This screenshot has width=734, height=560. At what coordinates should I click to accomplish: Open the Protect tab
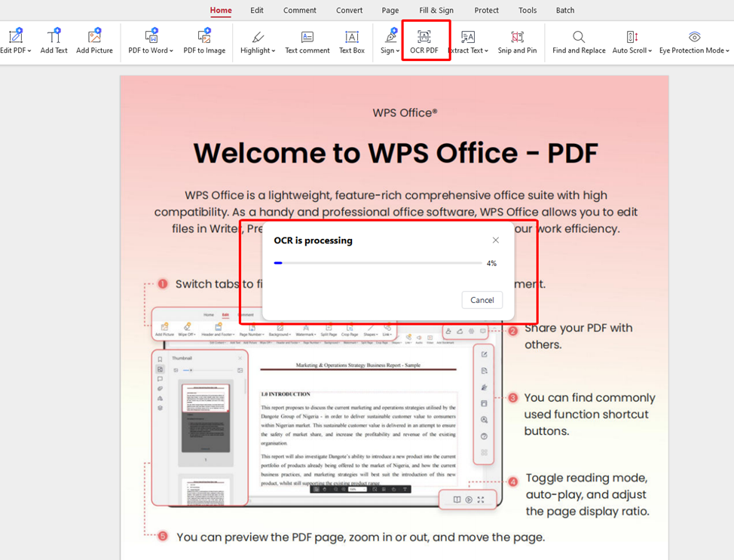click(486, 11)
